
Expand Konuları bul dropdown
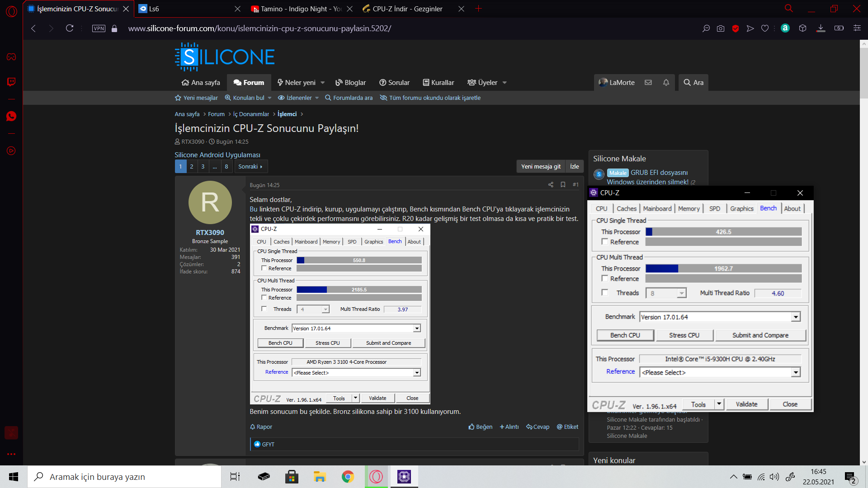269,98
